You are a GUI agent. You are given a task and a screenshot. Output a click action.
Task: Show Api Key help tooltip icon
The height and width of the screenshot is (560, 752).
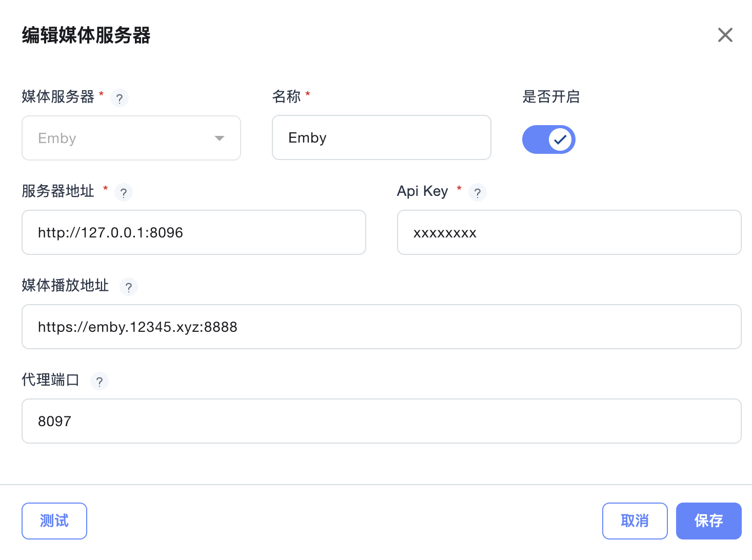478,193
